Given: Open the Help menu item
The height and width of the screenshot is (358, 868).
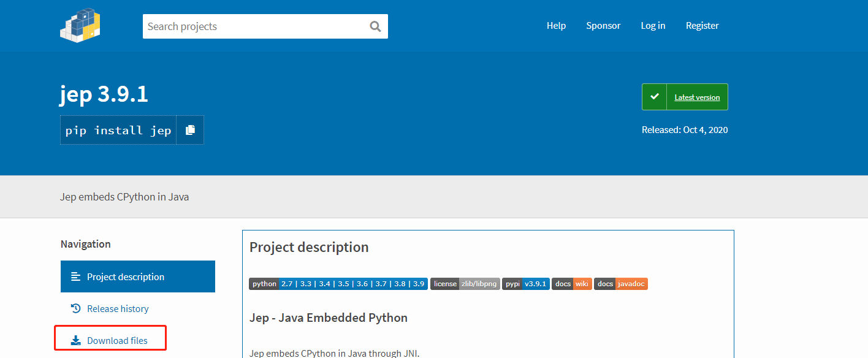Looking at the screenshot, I should (x=556, y=26).
